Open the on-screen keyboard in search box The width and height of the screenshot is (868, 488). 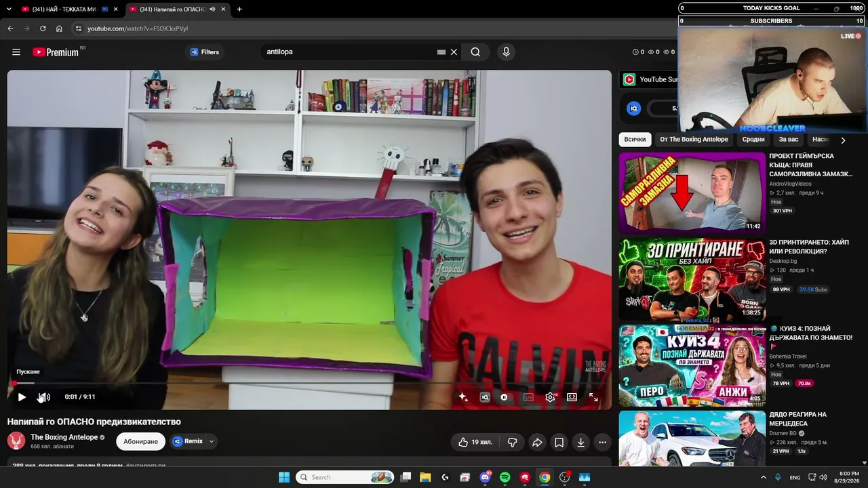[x=441, y=52]
